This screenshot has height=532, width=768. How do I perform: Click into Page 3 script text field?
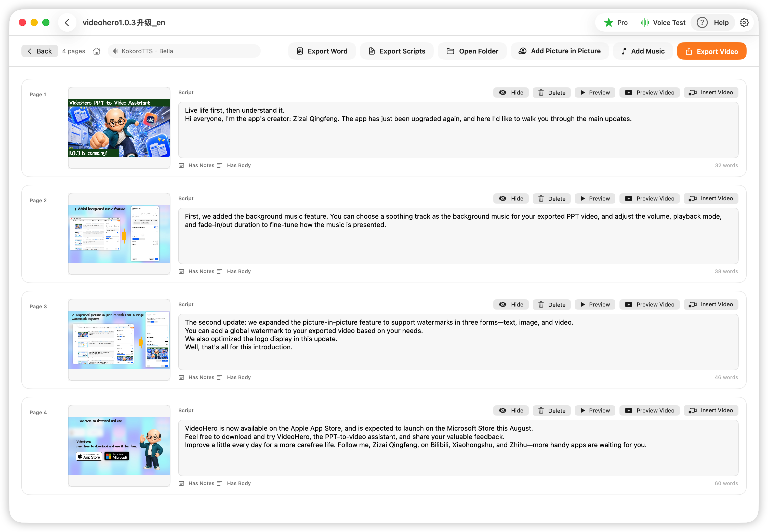458,342
